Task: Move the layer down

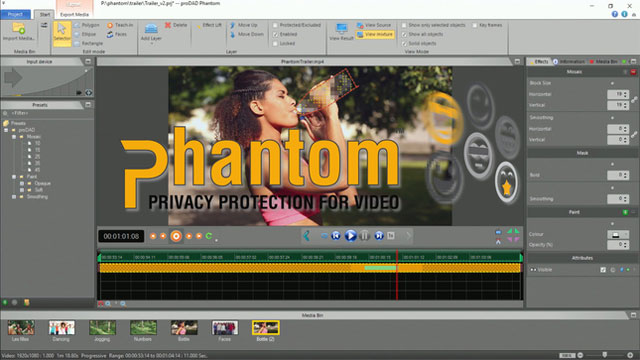Action: (247, 34)
